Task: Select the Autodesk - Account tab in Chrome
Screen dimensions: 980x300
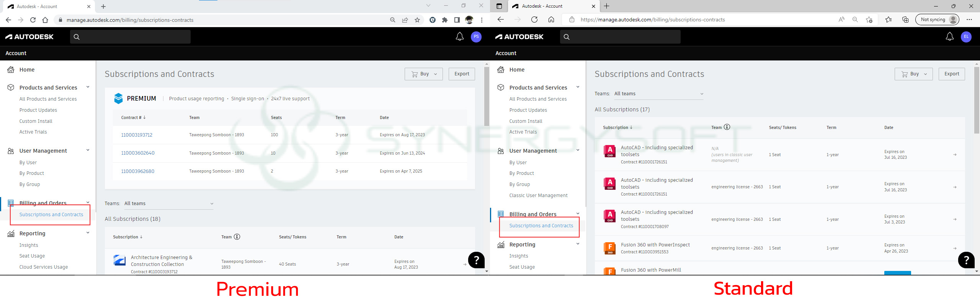Action: (x=50, y=7)
